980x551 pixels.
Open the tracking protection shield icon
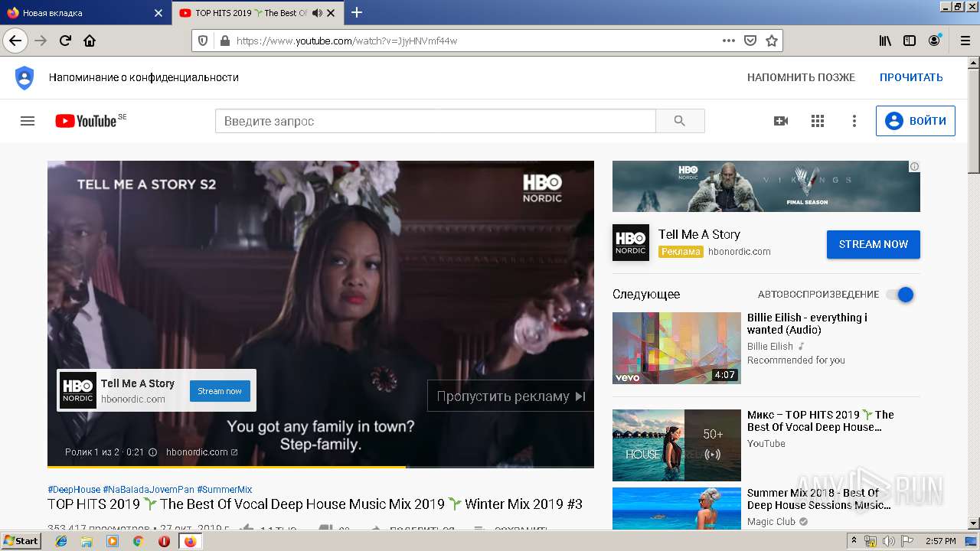click(203, 41)
